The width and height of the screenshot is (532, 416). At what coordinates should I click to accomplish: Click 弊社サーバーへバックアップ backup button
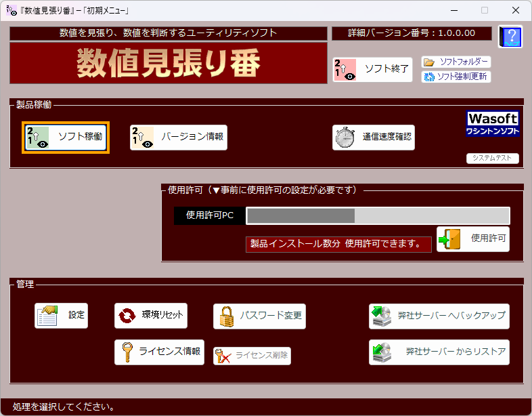click(x=439, y=316)
